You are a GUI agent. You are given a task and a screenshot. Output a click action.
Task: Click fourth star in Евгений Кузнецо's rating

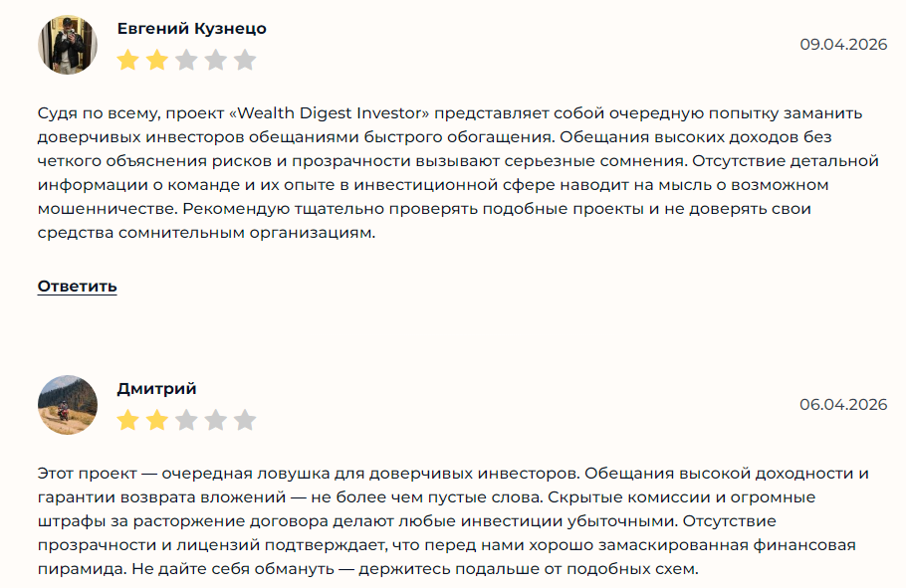(216, 61)
